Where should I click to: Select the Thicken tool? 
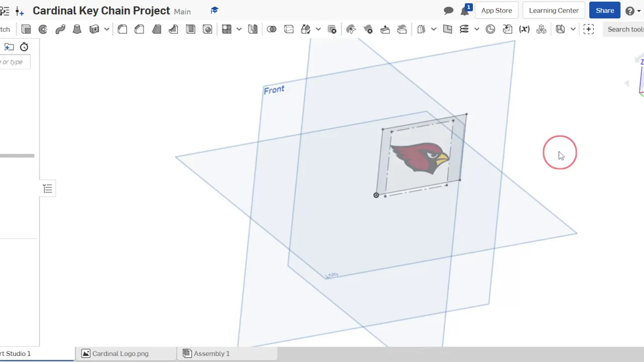tap(94, 29)
